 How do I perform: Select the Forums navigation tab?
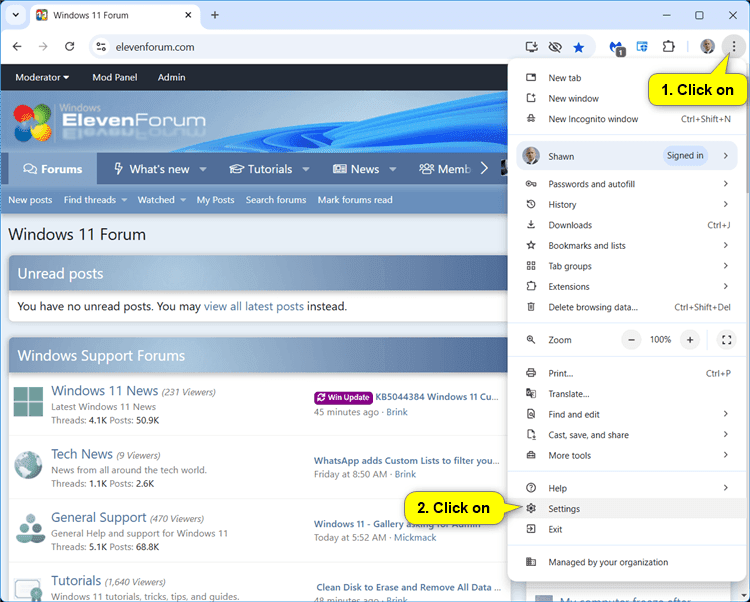pyautogui.click(x=53, y=169)
